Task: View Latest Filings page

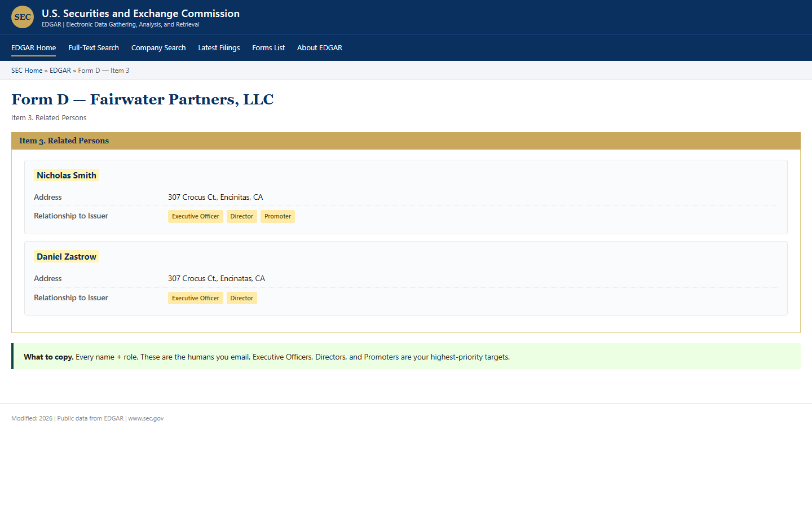Action: point(219,48)
